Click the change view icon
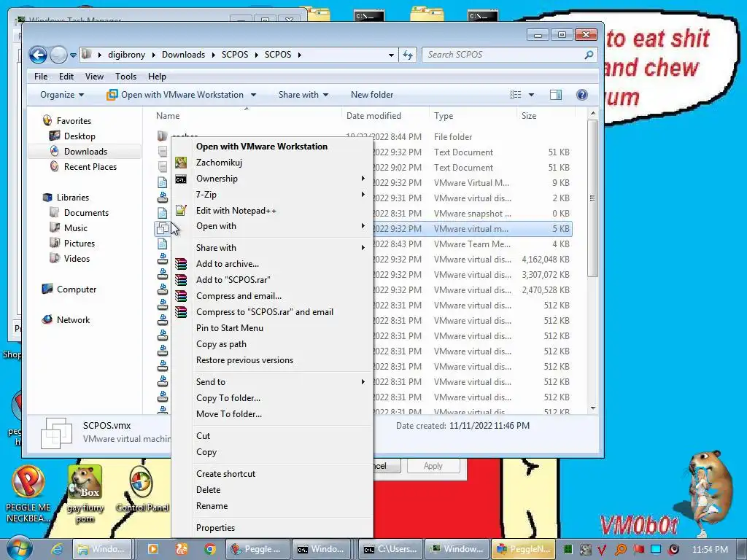This screenshot has height=560, width=747. (x=516, y=95)
